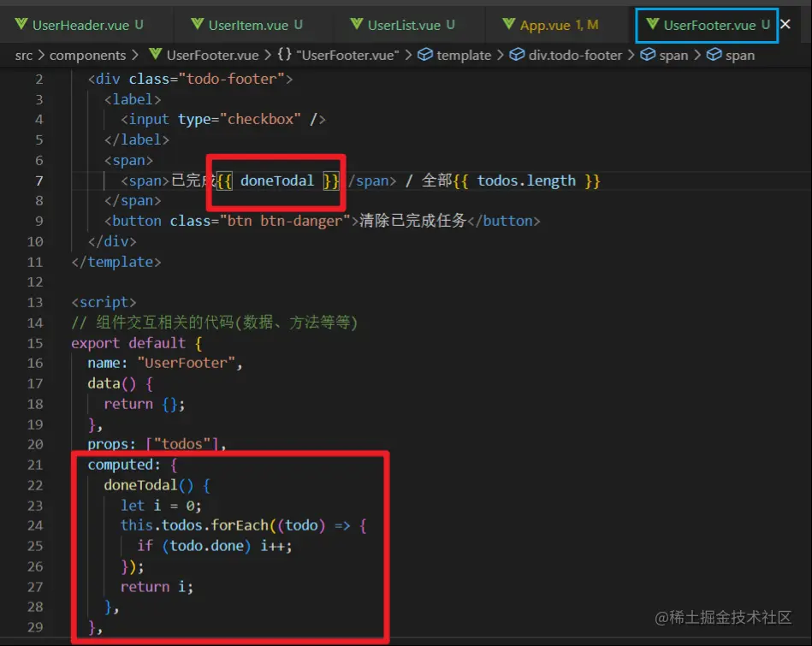
Task: Click the "UserFooter" name string
Action: (187, 363)
